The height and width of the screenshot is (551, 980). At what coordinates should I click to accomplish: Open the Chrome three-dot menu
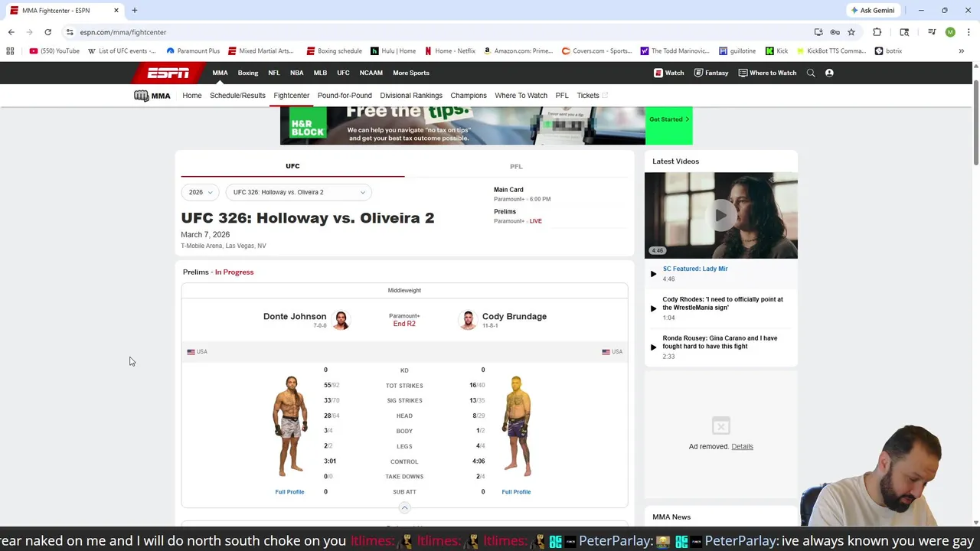[969, 32]
